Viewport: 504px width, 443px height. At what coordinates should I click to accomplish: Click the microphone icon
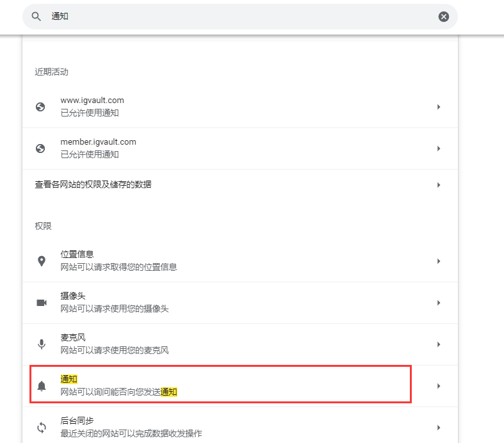pos(42,344)
